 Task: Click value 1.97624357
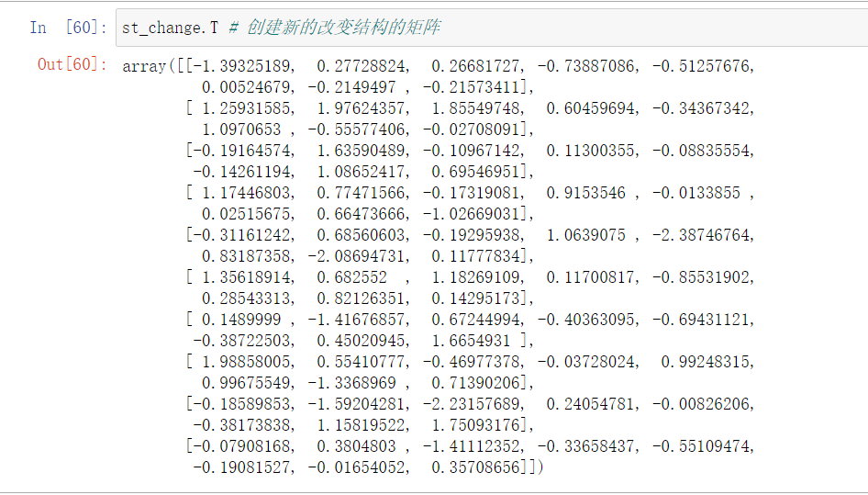tap(361, 108)
